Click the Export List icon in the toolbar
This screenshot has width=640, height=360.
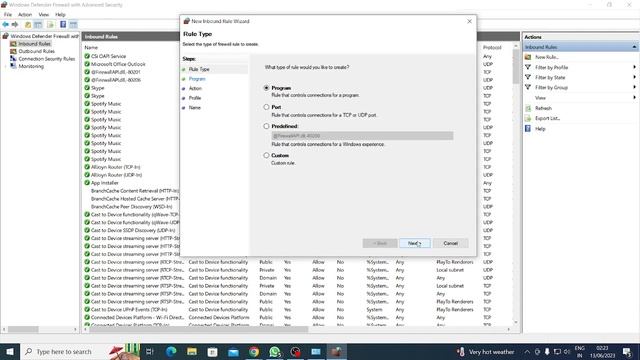50,24
